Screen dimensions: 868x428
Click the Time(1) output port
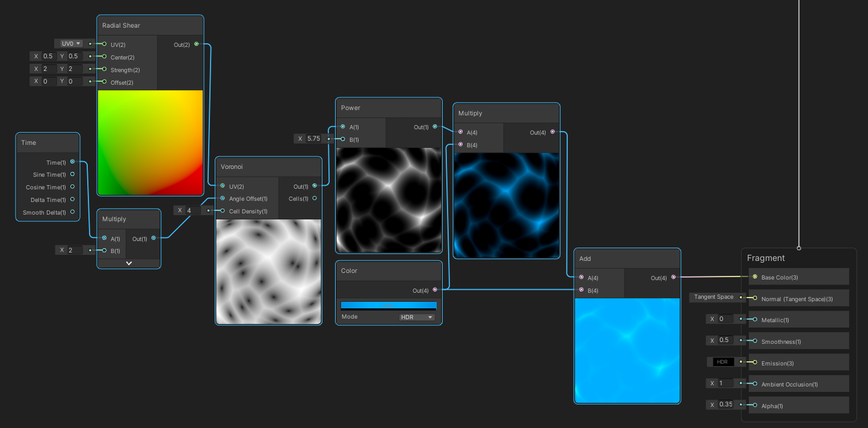(x=73, y=162)
